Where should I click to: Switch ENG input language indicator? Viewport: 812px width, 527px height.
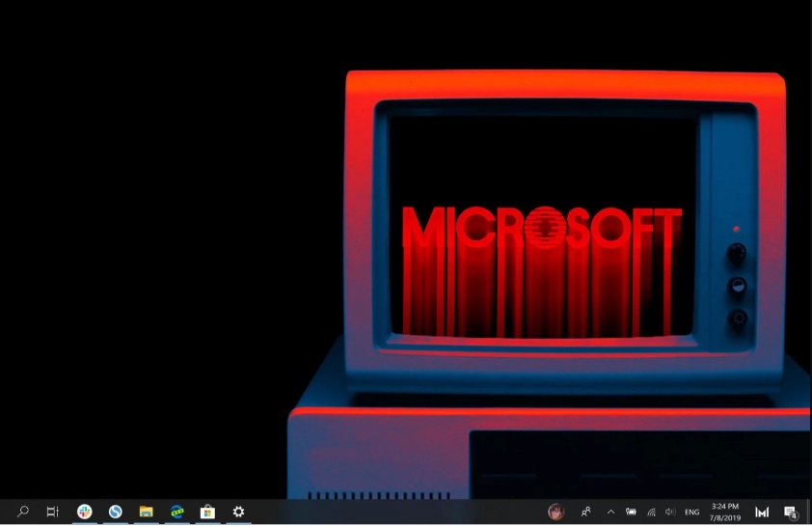[691, 512]
